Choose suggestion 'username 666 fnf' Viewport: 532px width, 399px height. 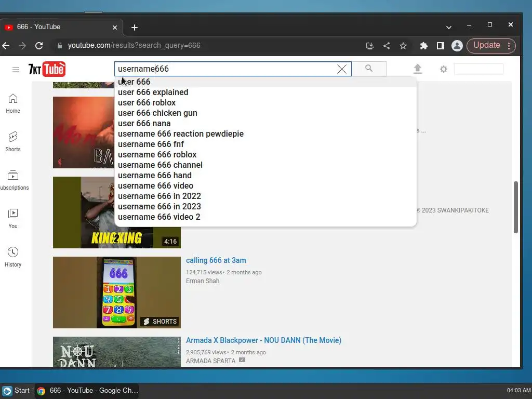coord(265,144)
